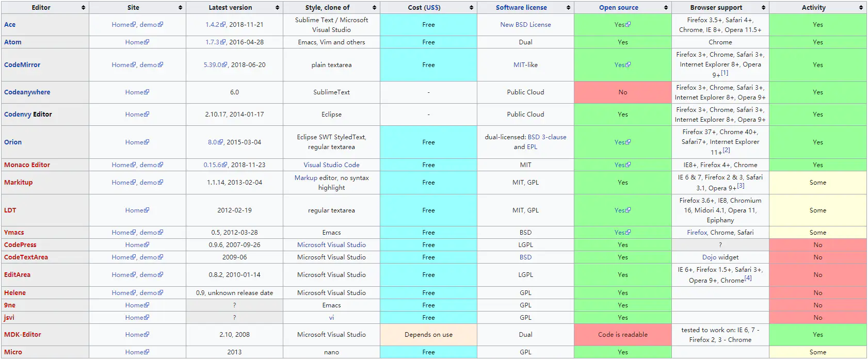The width and height of the screenshot is (868, 360).
Task: Visit Ymacs Home external link
Action: point(123,233)
